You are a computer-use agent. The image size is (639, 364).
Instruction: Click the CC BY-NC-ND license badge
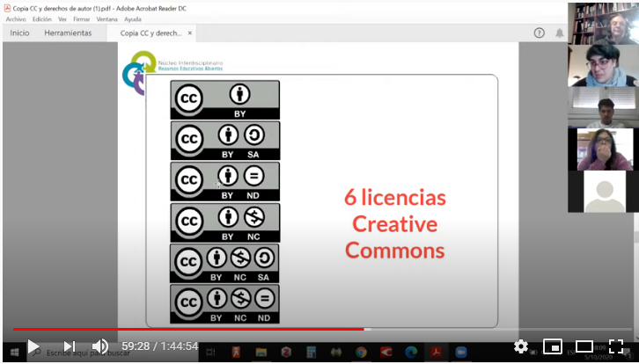click(x=224, y=303)
